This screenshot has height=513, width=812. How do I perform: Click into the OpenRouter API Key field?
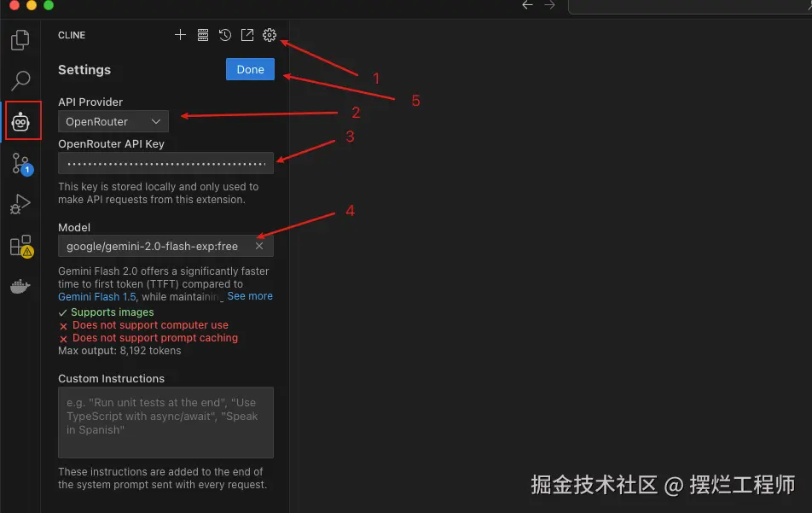click(165, 163)
